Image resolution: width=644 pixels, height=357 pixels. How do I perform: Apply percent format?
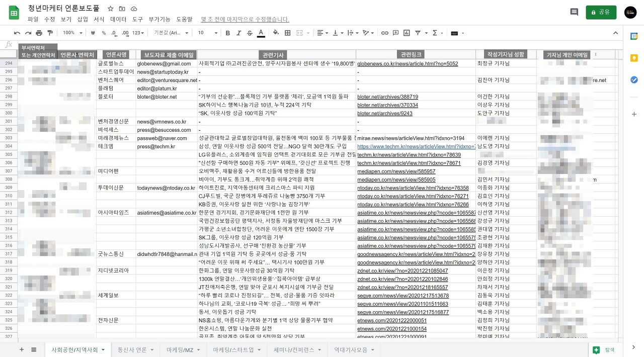tap(104, 33)
